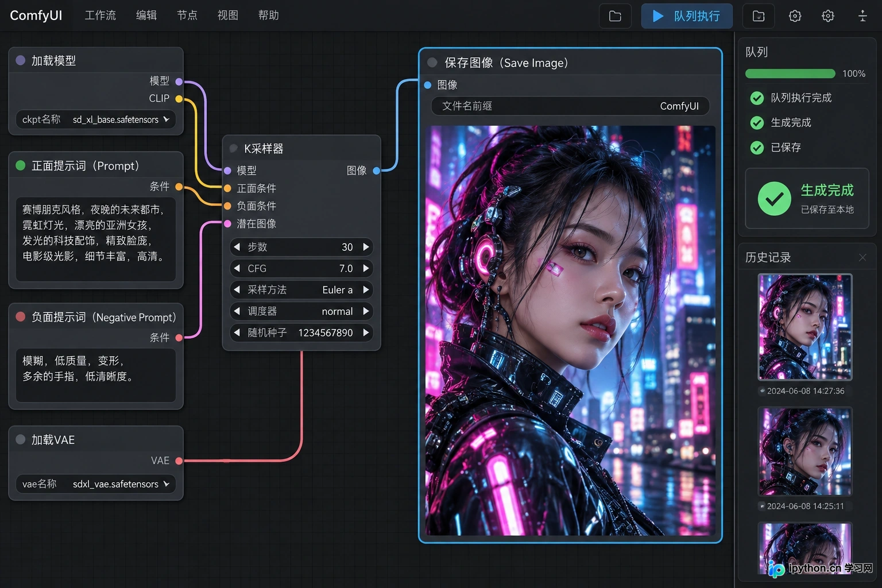
Task: Click next arrow on 调度器 normal
Action: tap(366, 311)
